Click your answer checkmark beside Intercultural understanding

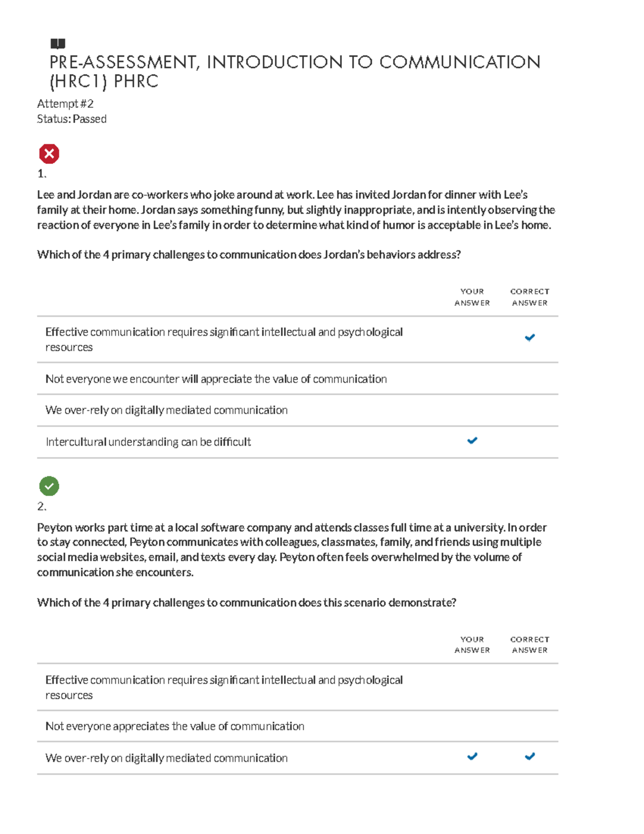(472, 441)
